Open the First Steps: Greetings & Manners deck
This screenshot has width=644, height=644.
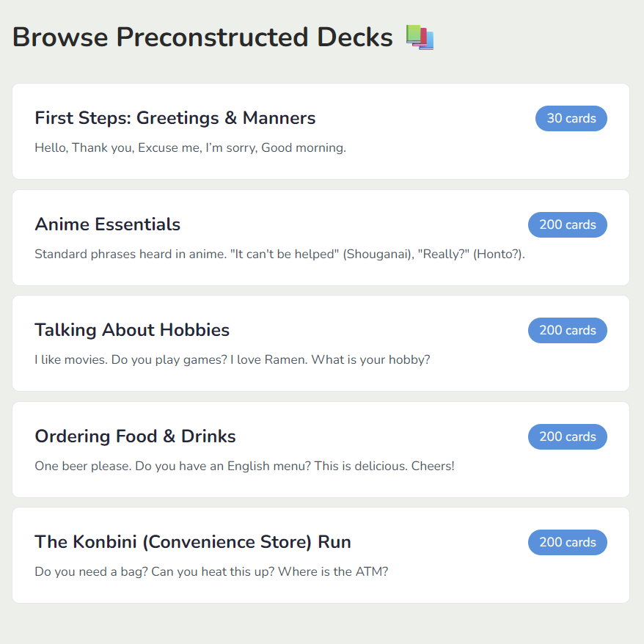coord(175,118)
